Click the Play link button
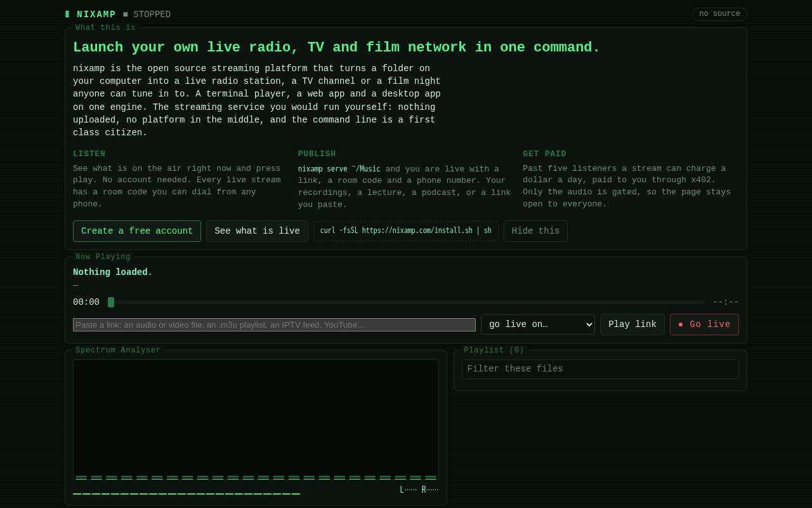The image size is (812, 508). pos(632,324)
